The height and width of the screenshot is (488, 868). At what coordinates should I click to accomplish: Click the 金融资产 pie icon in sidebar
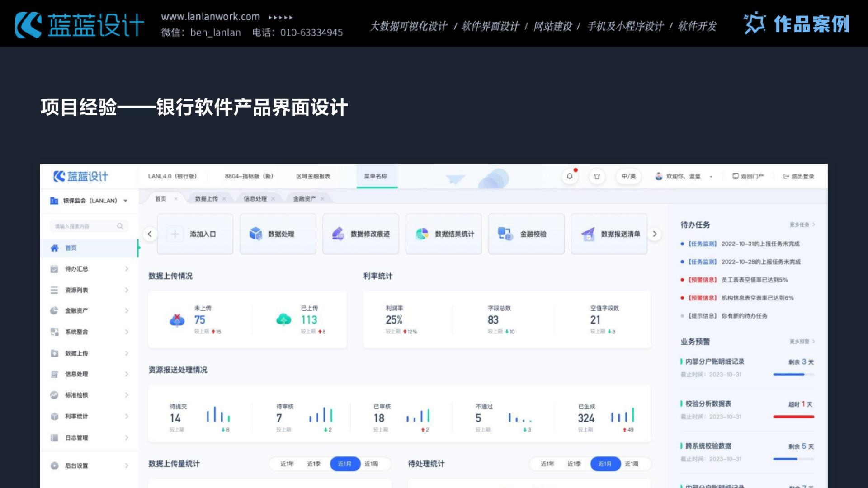click(54, 310)
